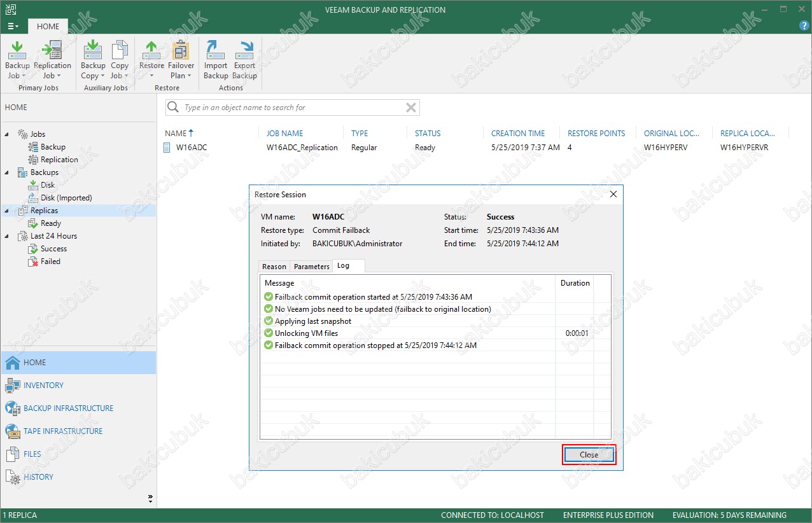
Task: Select the Replicas tree node
Action: 44,211
